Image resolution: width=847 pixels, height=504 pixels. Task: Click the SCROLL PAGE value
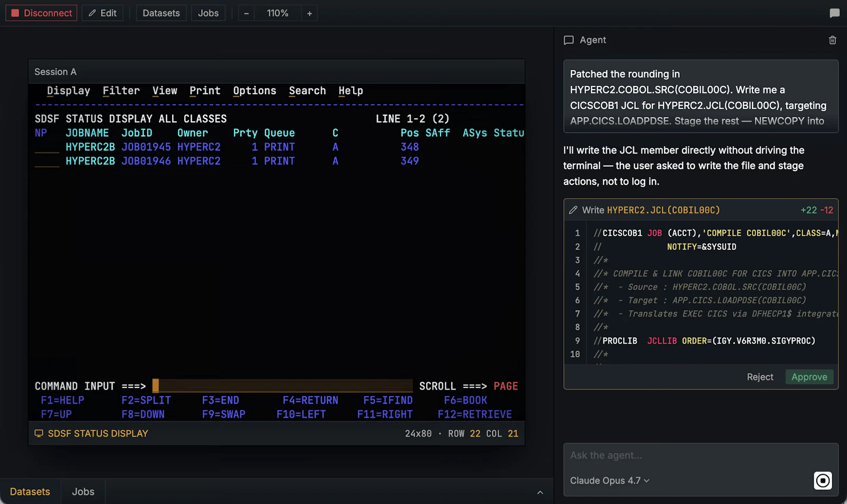[506, 386]
